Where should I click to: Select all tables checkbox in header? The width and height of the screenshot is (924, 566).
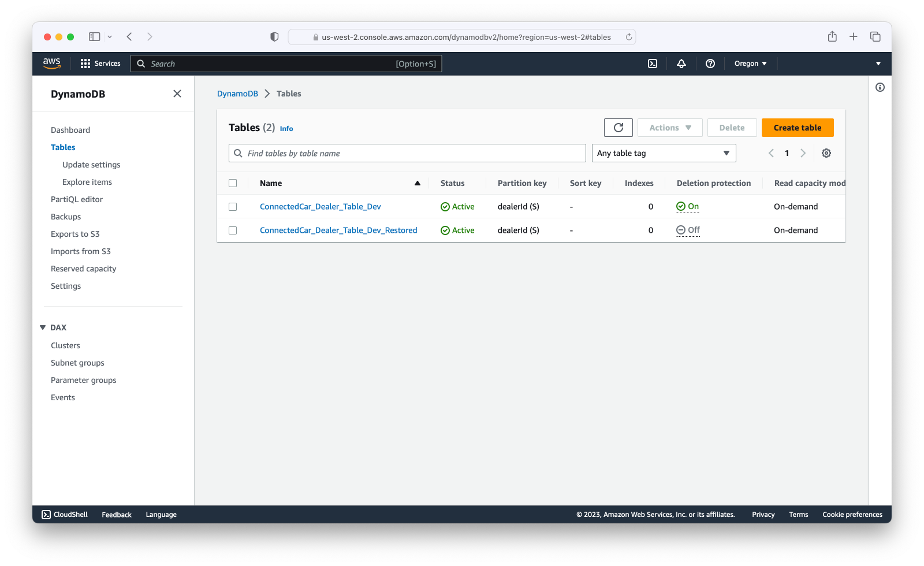click(233, 183)
